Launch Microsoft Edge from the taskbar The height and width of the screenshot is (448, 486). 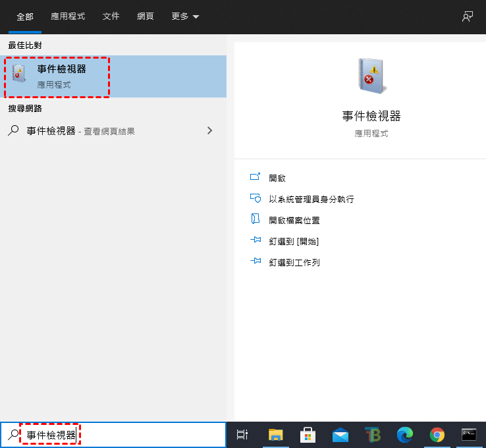(x=404, y=435)
